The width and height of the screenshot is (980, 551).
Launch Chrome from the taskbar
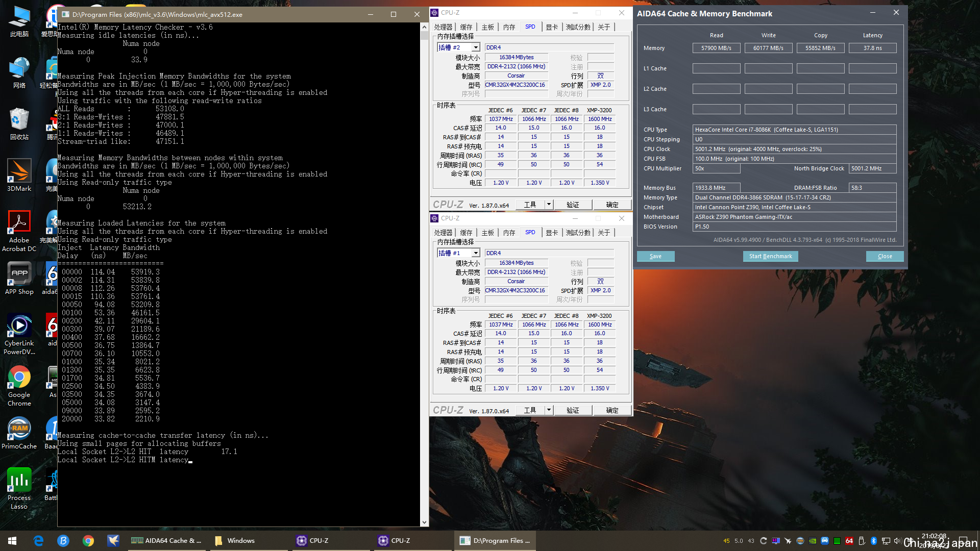point(88,541)
